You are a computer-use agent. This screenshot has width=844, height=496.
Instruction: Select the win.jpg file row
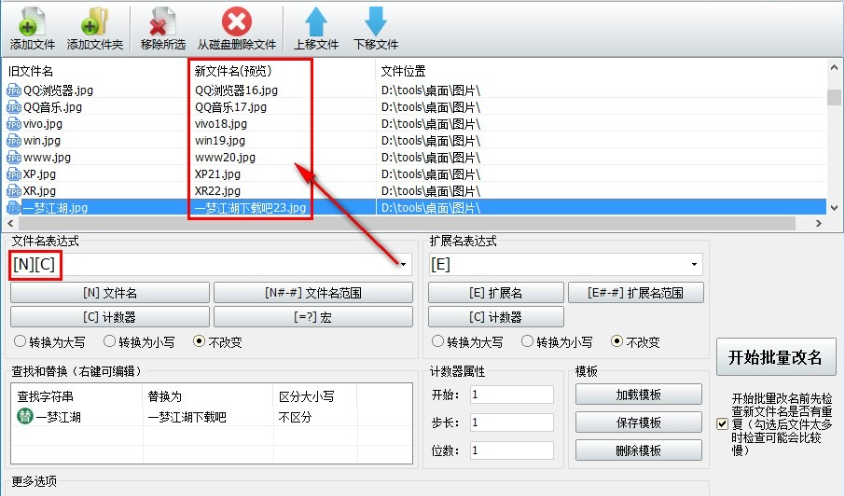pos(414,141)
